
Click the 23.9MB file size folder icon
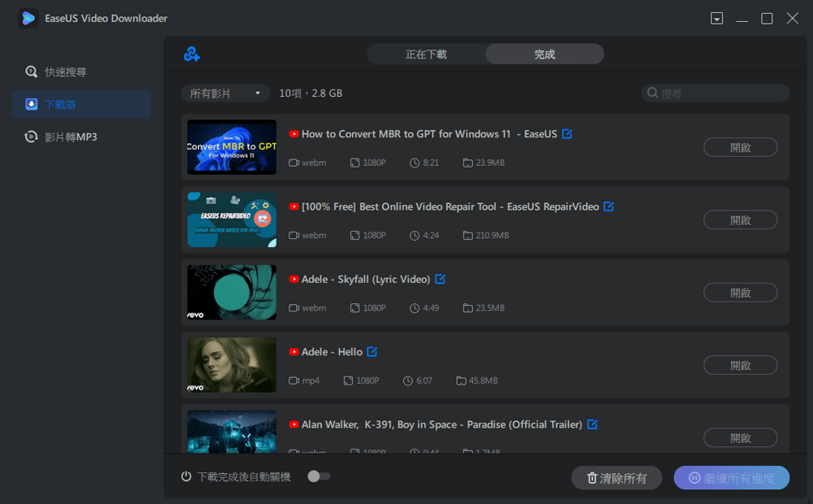coord(467,163)
